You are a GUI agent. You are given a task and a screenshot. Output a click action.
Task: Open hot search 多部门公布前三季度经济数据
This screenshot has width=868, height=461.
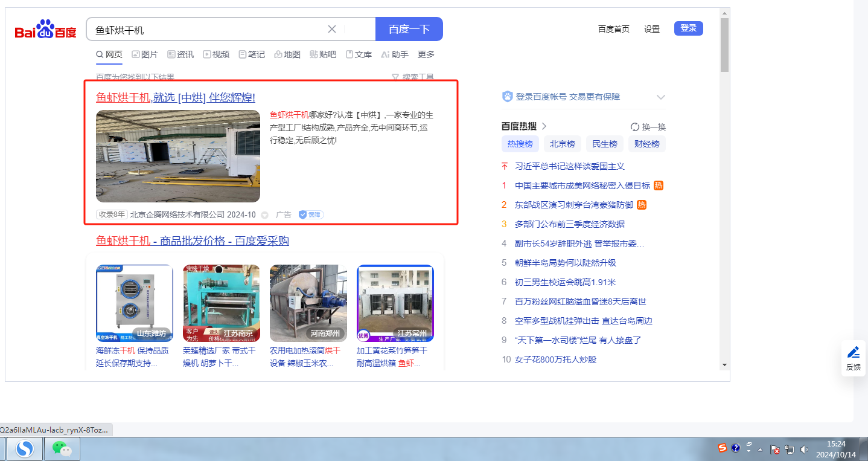click(x=570, y=224)
